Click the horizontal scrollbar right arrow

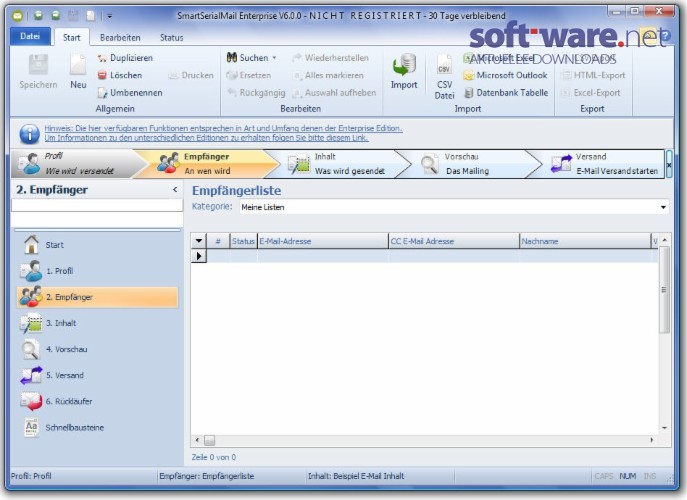[652, 440]
